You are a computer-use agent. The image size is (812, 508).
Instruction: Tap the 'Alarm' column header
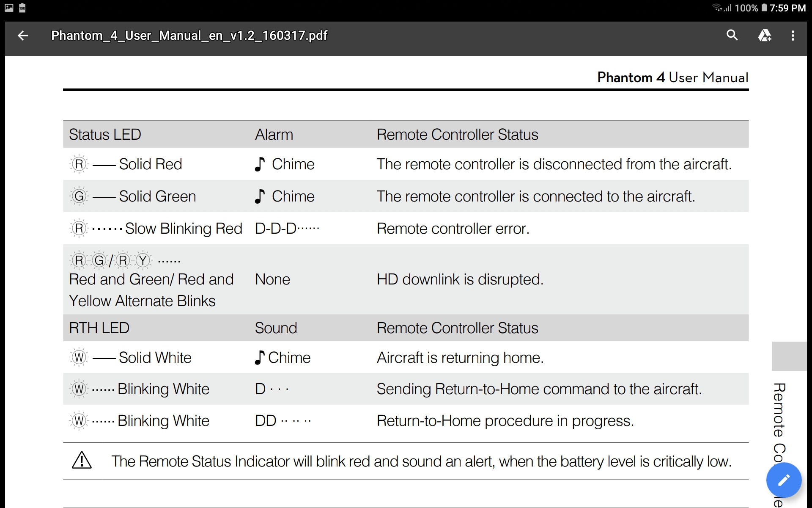(x=274, y=135)
